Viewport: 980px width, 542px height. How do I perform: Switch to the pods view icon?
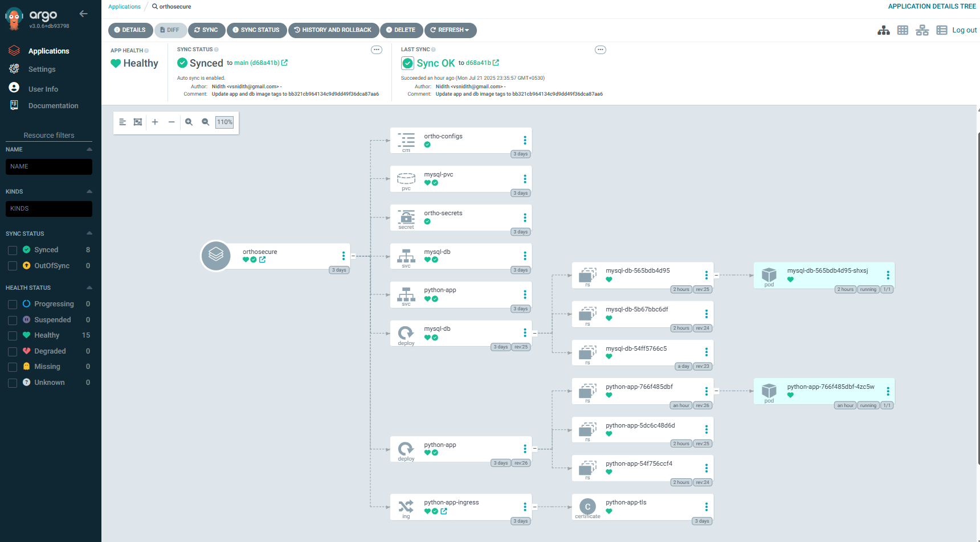903,30
